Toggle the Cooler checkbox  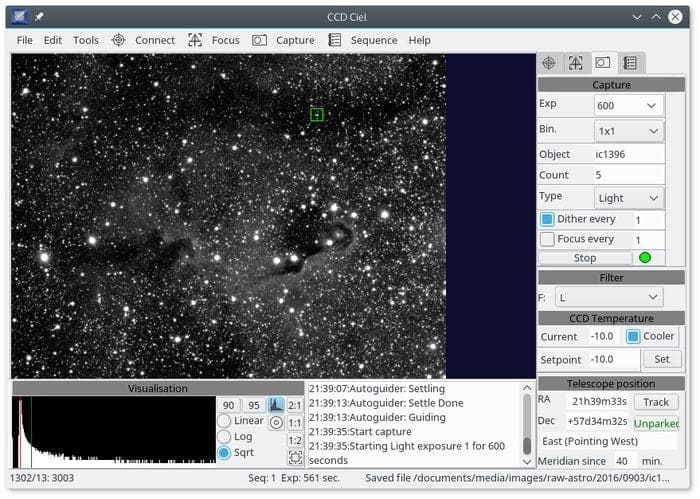tap(633, 337)
